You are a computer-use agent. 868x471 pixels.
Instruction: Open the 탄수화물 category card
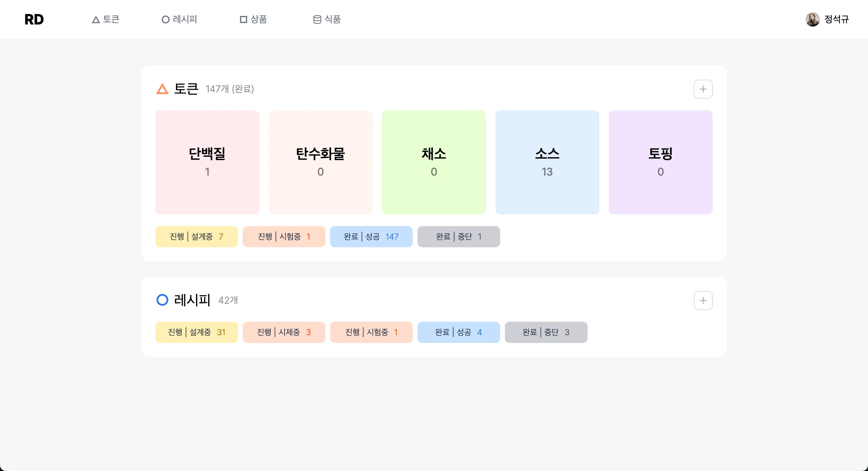320,162
